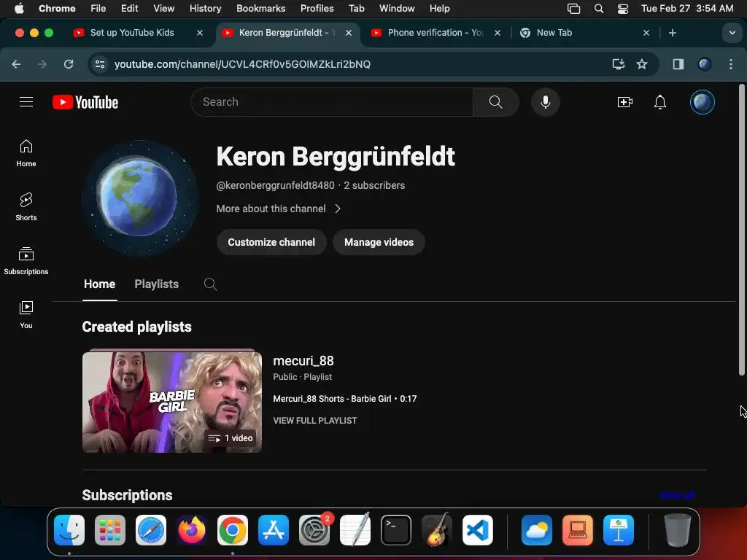Select the channel Home tab
The width and height of the screenshot is (747, 560).
click(x=99, y=284)
